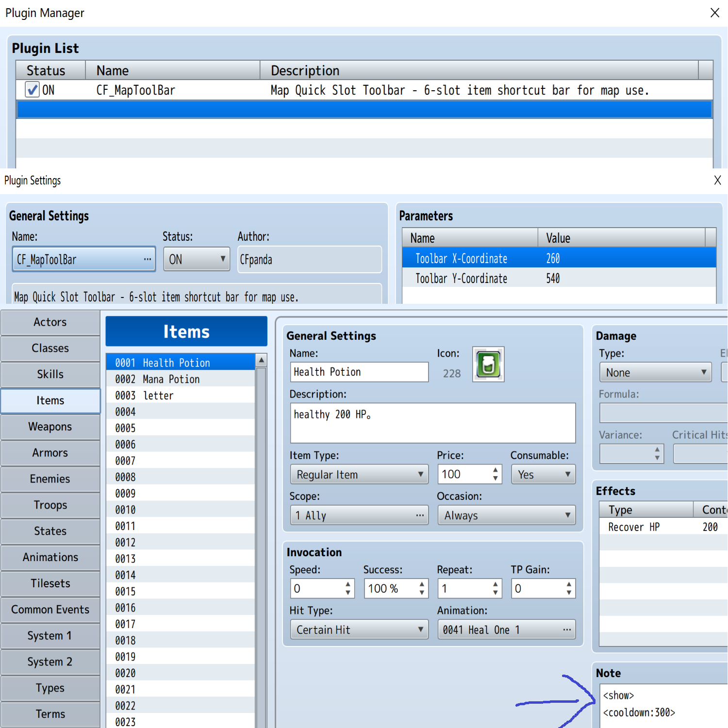The image size is (728, 728).
Task: Open the plugin Status ON dropdown
Action: [197, 259]
